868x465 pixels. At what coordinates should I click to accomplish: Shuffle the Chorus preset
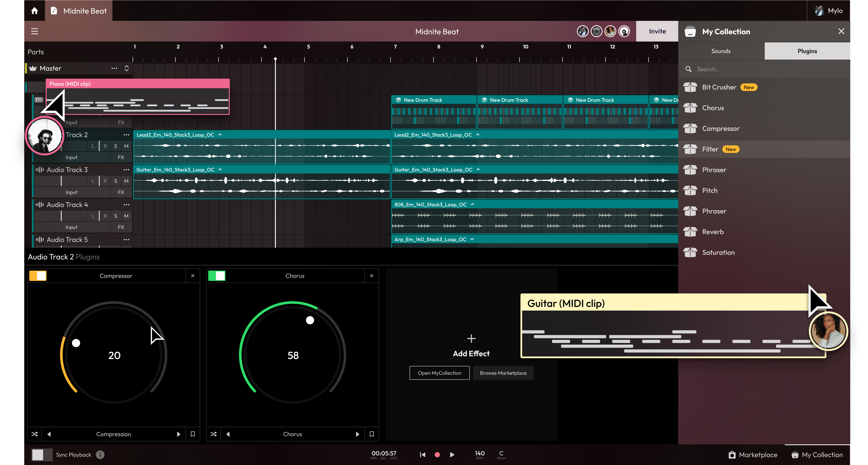point(213,434)
